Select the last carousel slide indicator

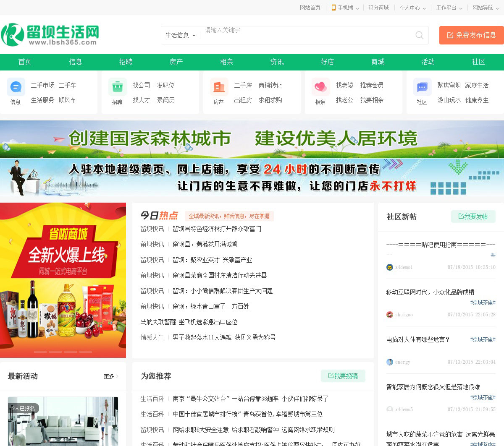(86, 352)
